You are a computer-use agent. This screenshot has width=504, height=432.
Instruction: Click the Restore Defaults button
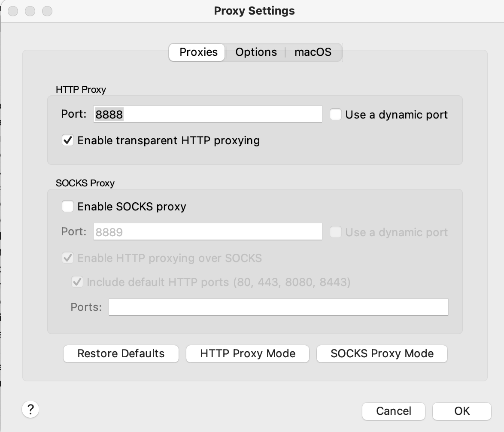click(x=121, y=353)
